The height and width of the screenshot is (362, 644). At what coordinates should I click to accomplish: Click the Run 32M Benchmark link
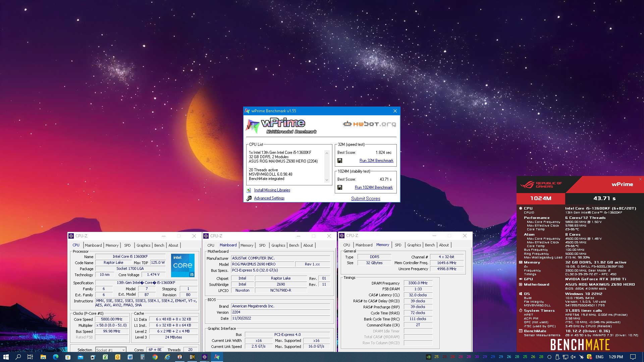(x=376, y=161)
